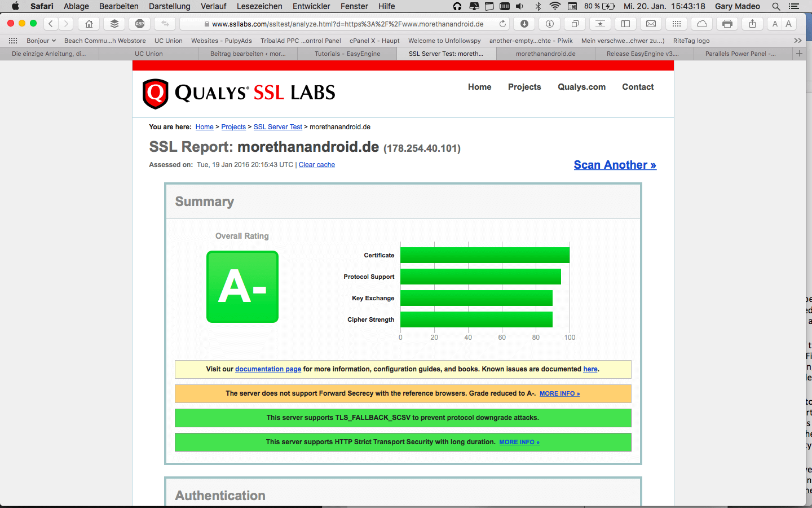Open Notification Center list icon
The width and height of the screenshot is (812, 508).
point(794,6)
